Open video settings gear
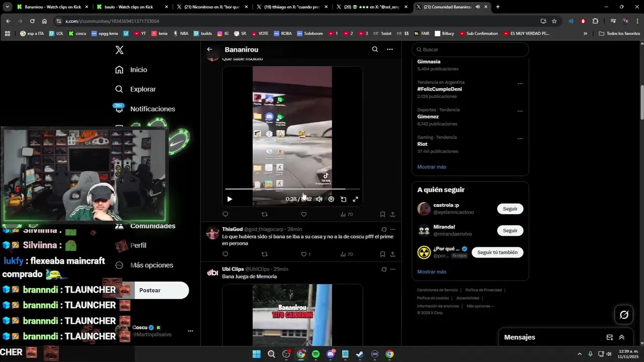 (x=331, y=199)
